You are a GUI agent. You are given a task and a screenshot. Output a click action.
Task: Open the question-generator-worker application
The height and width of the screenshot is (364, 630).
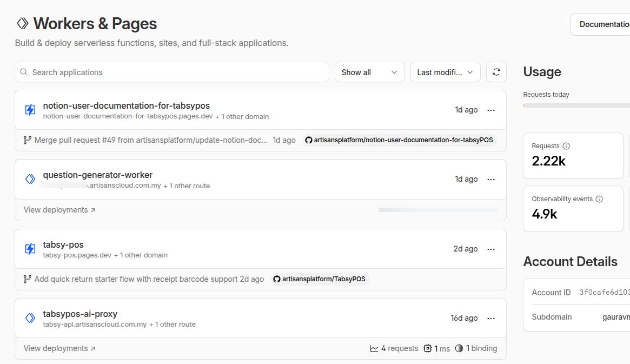coord(98,175)
